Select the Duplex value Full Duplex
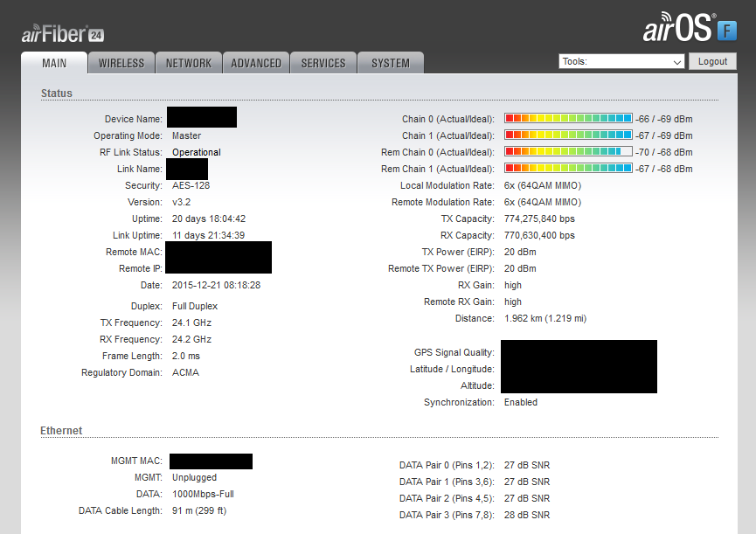This screenshot has width=756, height=534. [195, 307]
